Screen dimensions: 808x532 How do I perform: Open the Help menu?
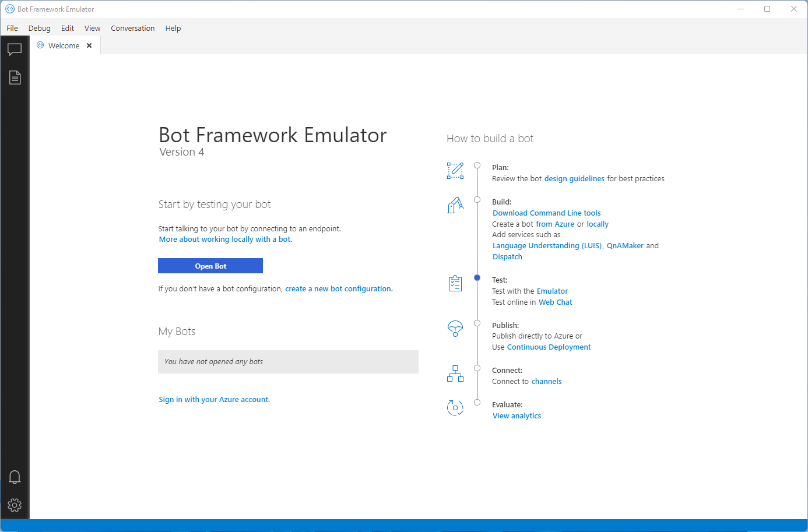coord(173,28)
